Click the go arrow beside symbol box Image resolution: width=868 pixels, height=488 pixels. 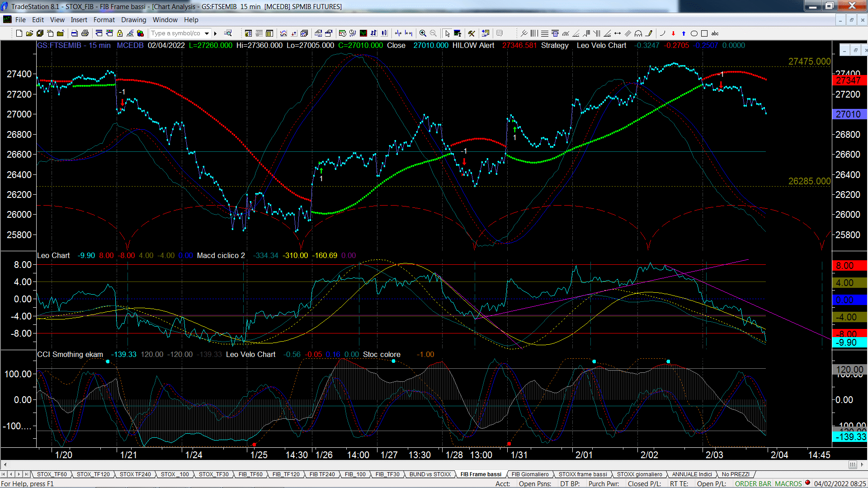coord(216,33)
